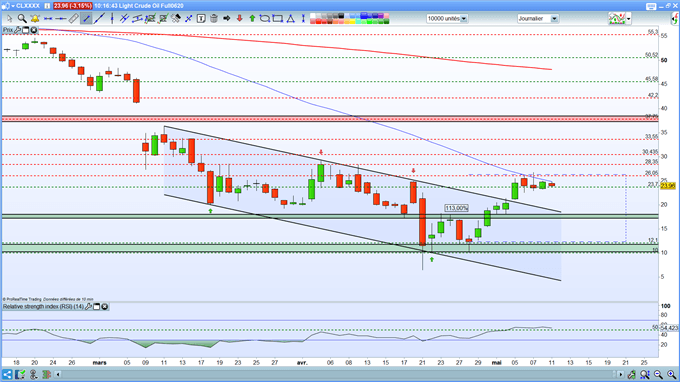Screen dimensions: 680x382
Task: Select the cursor pointer tool
Action: point(9,18)
